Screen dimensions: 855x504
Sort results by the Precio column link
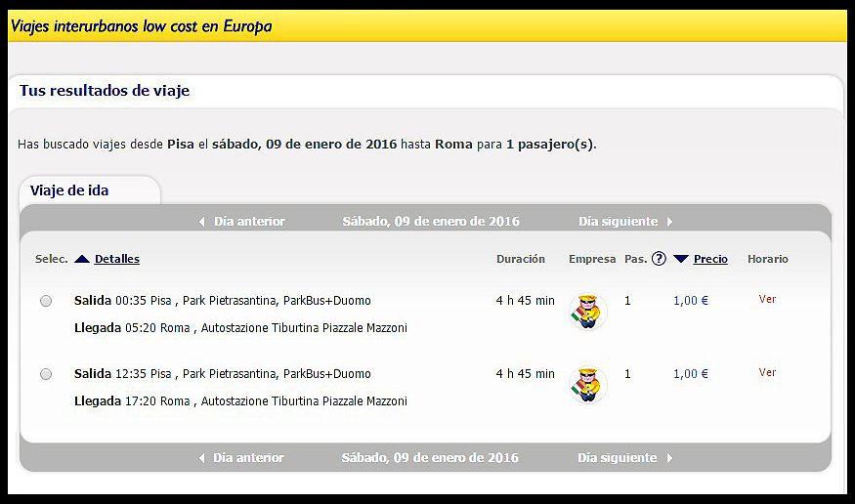tap(710, 259)
